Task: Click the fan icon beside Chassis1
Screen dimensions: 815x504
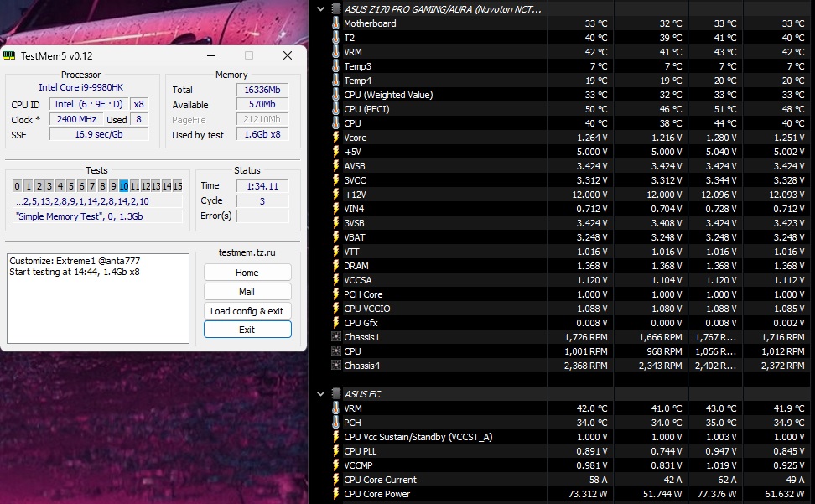Action: click(x=335, y=336)
